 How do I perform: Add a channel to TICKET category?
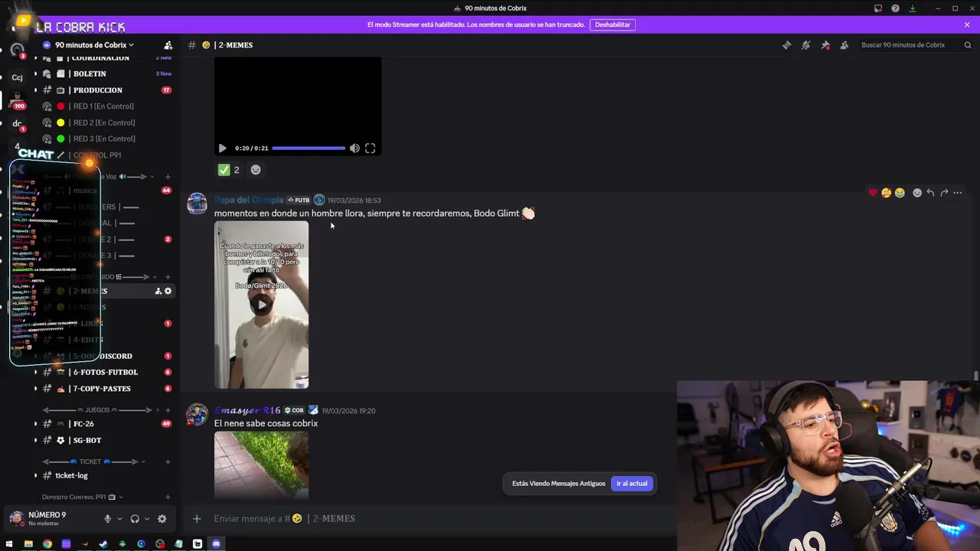[168, 461]
